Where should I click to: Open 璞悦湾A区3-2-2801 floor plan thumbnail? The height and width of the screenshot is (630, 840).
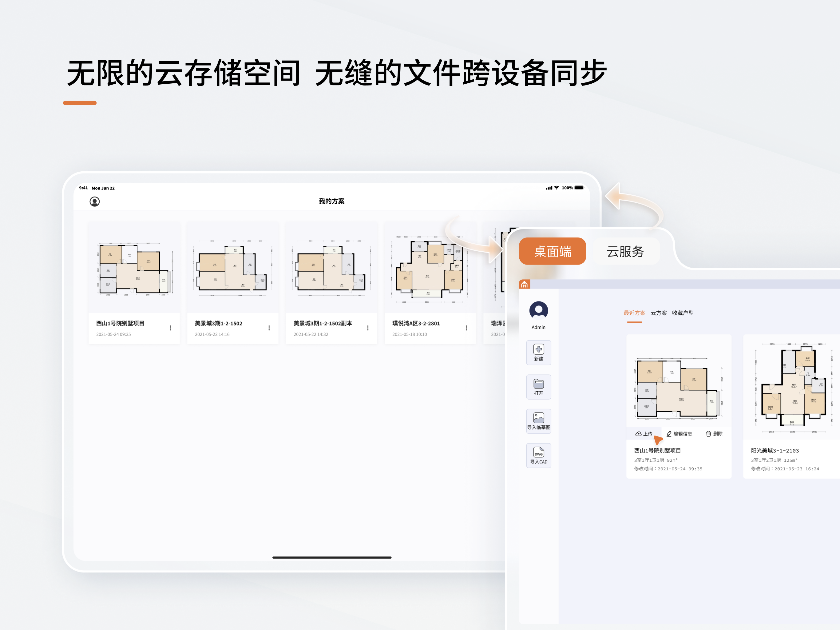tap(430, 268)
